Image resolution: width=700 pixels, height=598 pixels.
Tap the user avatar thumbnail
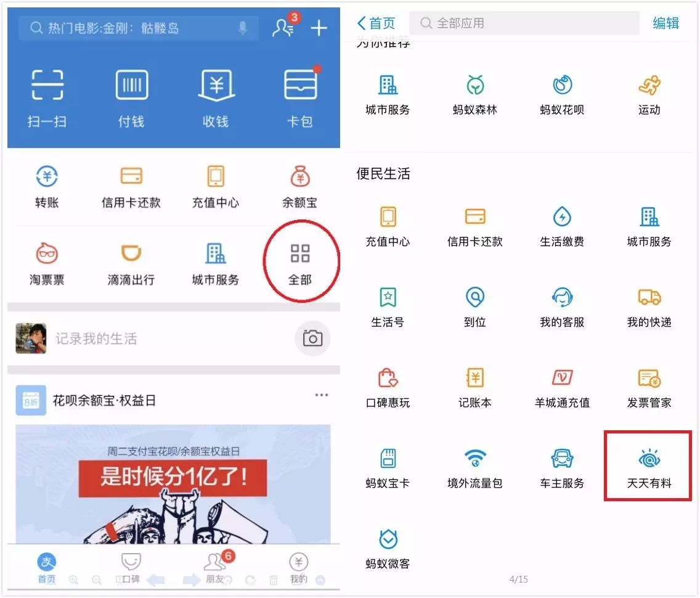[31, 338]
